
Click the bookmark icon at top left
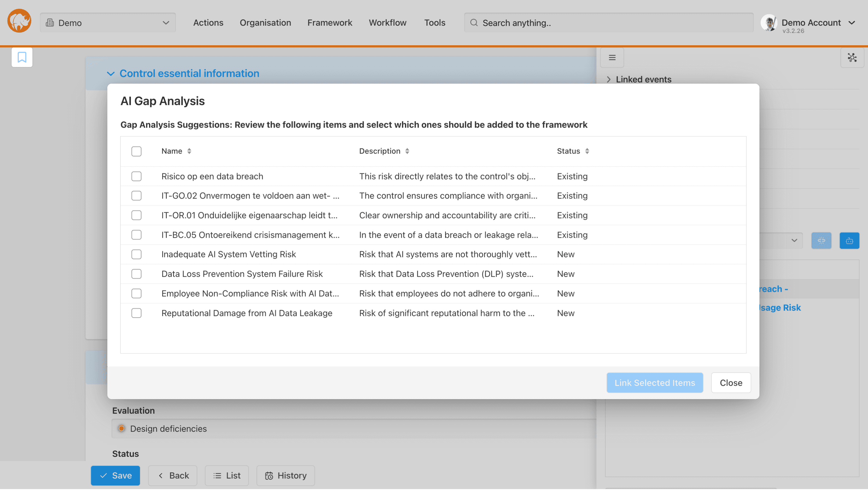22,57
